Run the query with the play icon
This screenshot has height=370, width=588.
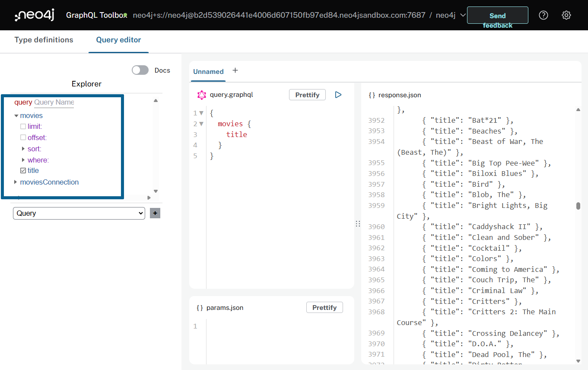click(x=338, y=95)
